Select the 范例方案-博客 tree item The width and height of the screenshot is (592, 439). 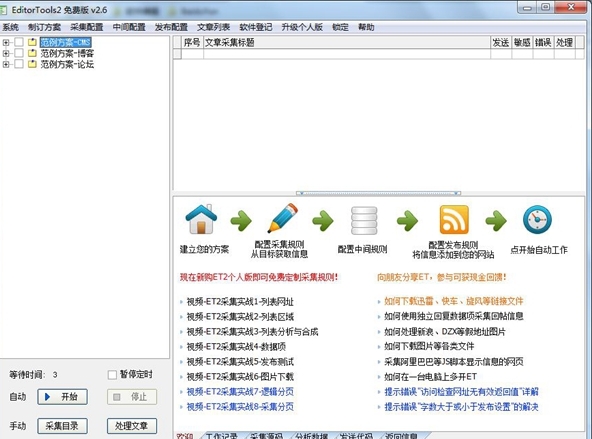(x=67, y=53)
